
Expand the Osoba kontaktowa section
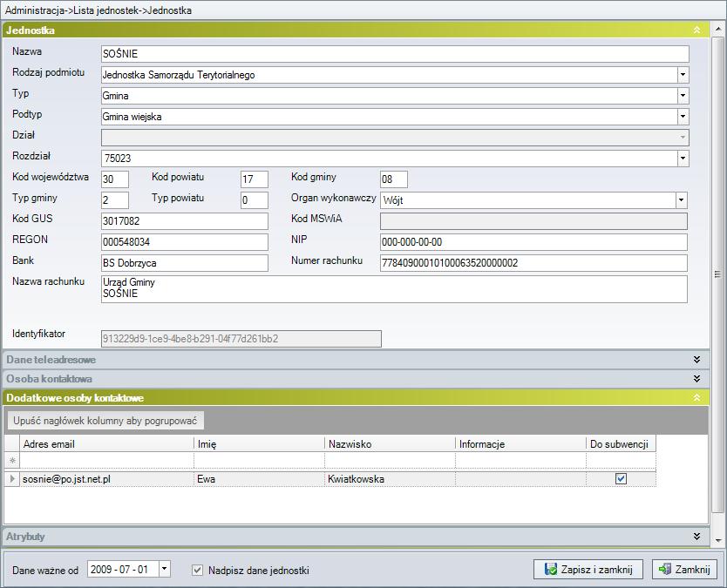696,379
